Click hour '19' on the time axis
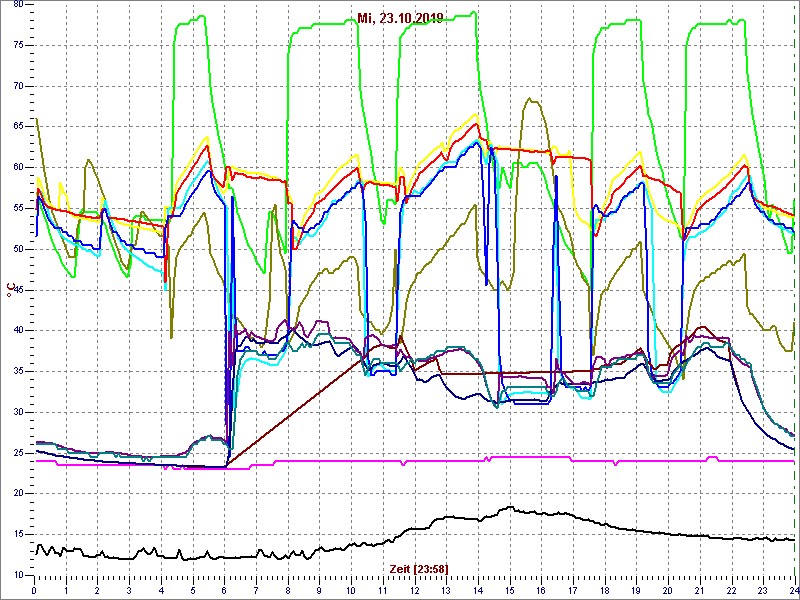This screenshot has height=600, width=800. coord(636,591)
